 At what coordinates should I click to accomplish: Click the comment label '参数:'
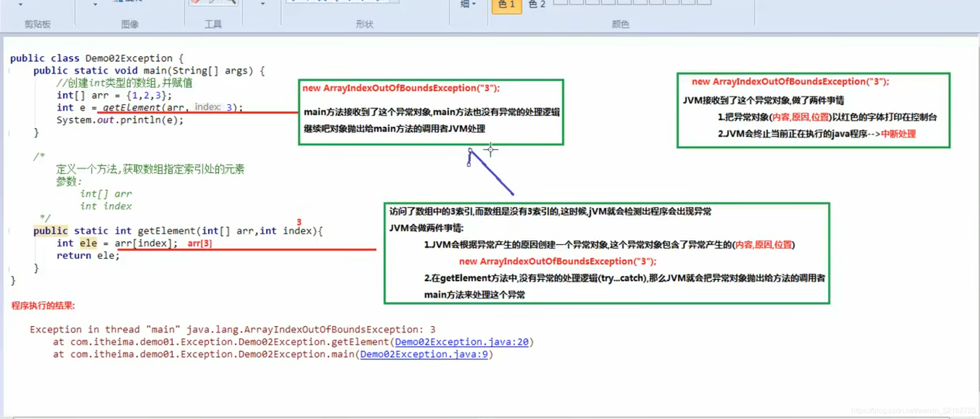pyautogui.click(x=69, y=182)
